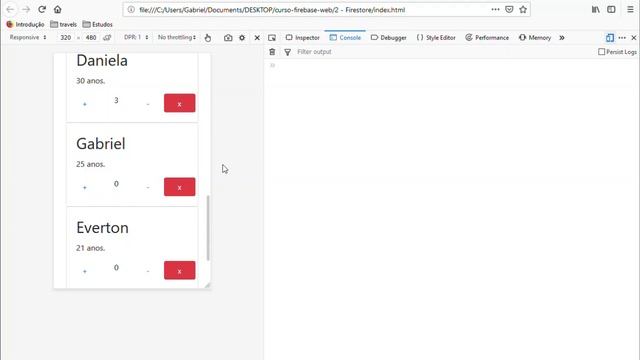Image resolution: width=640 pixels, height=360 pixels.
Task: Delete Everton card with red x
Action: [180, 270]
